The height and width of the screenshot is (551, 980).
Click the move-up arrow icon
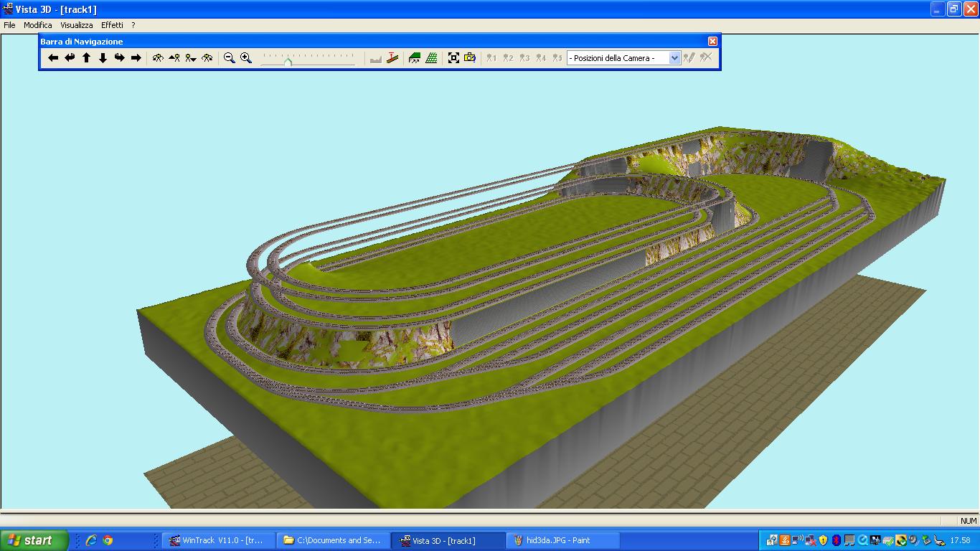click(x=86, y=58)
